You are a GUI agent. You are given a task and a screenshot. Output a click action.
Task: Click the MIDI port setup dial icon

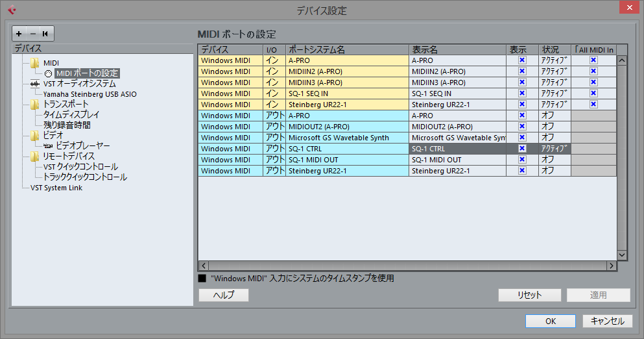pyautogui.click(x=48, y=73)
